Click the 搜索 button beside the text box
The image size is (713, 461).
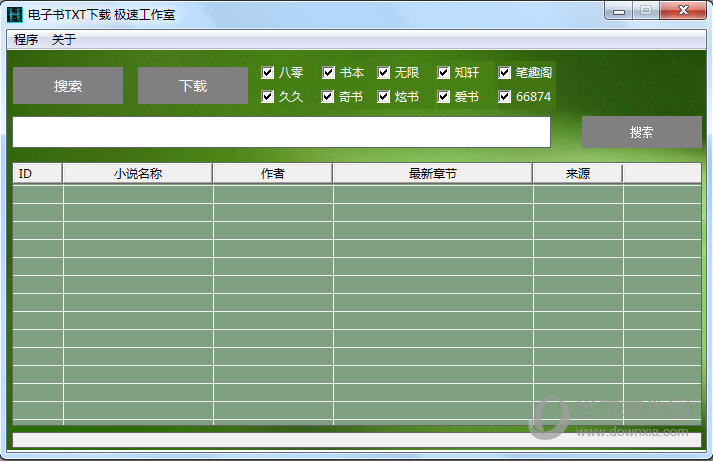[x=641, y=132]
